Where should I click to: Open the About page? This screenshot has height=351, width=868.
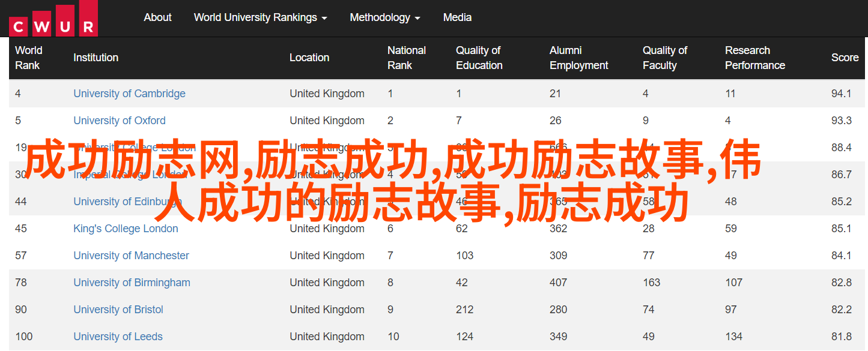pyautogui.click(x=157, y=17)
